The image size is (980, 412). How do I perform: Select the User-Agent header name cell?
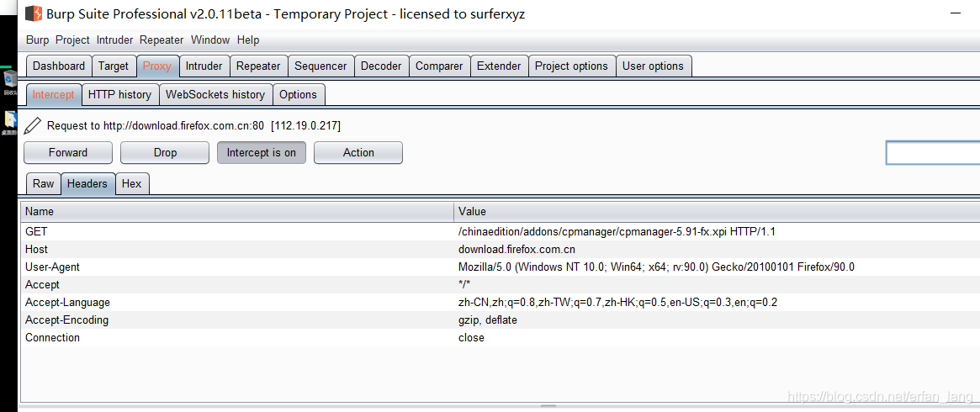pyautogui.click(x=237, y=267)
